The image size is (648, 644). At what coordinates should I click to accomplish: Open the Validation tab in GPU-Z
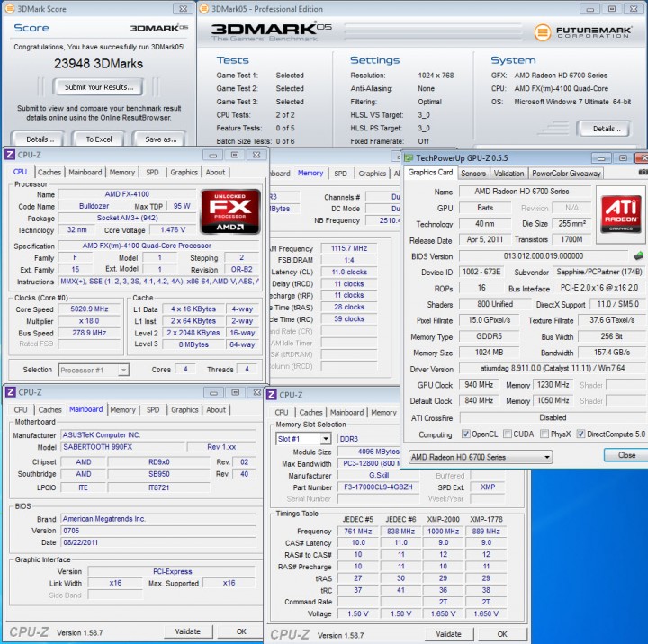508,174
